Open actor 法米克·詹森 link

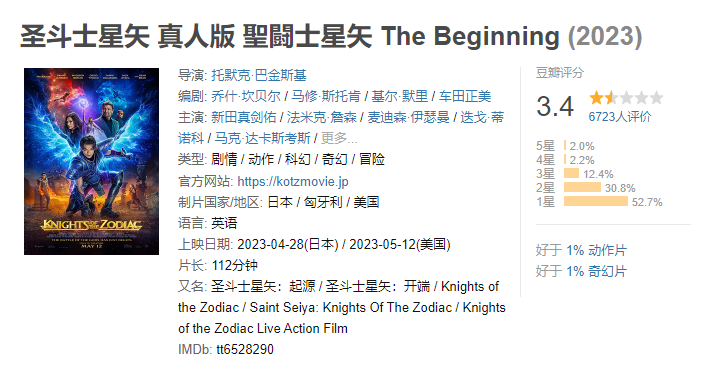pos(322,117)
